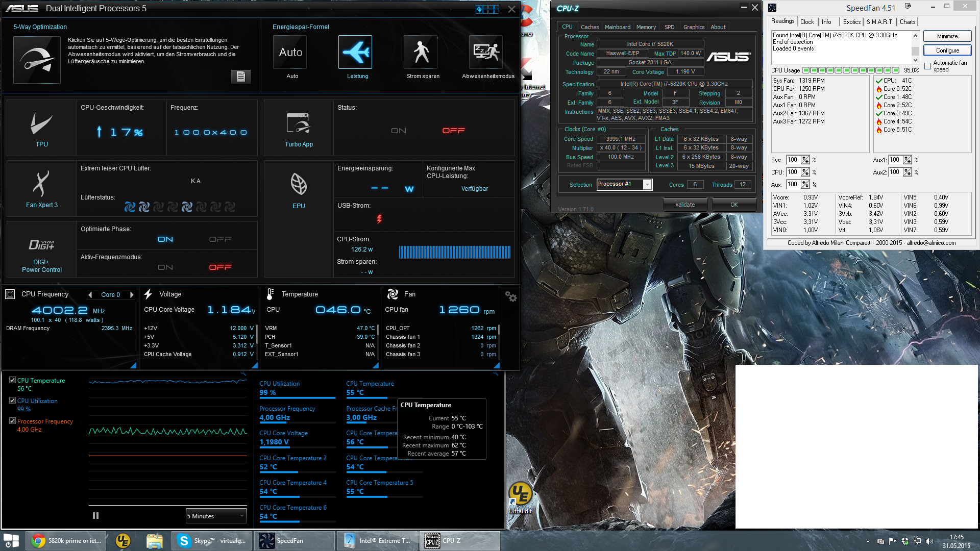Open Fan Xpert 3 icon
The image size is (980, 551).
pyautogui.click(x=41, y=184)
